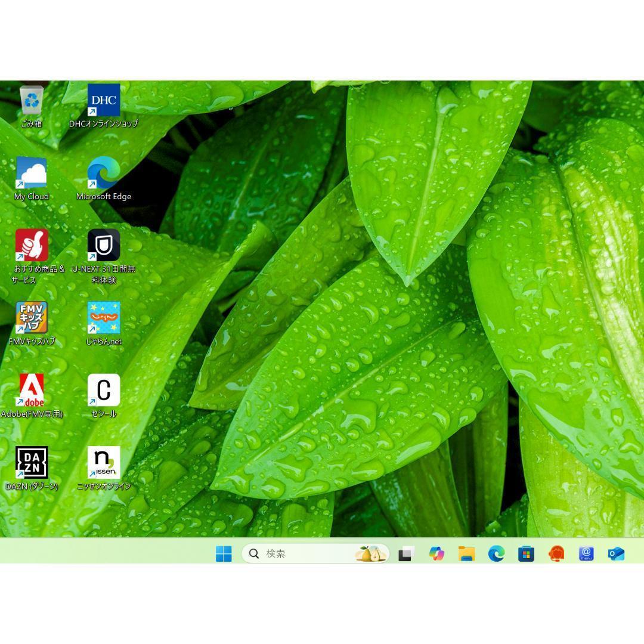Click the U-NEXT 31日間無料体験 icon
This screenshot has width=644, height=644.
pos(104,245)
